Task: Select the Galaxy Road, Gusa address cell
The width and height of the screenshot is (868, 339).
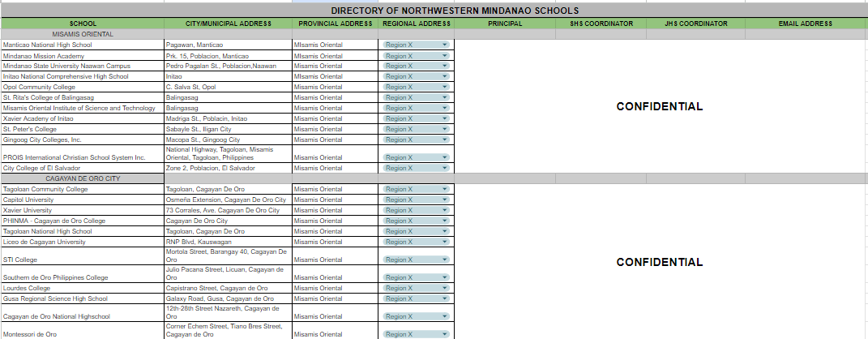Action: pyautogui.click(x=228, y=298)
